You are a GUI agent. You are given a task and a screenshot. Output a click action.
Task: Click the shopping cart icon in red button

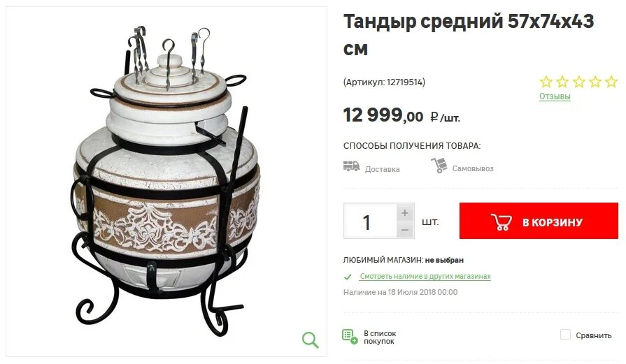click(501, 221)
